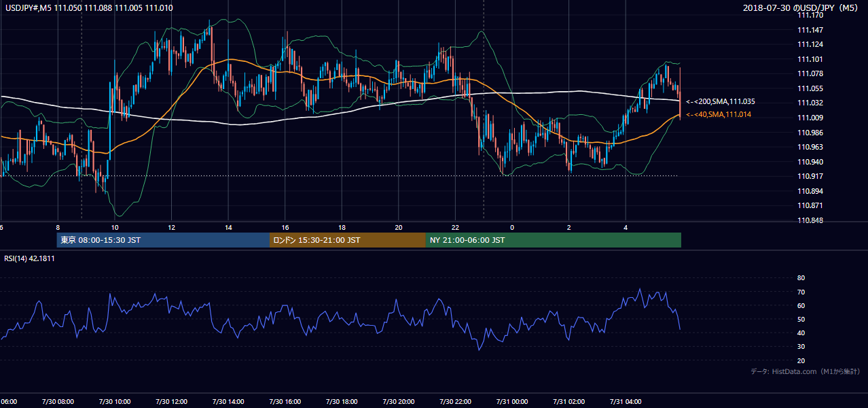Image resolution: width=868 pixels, height=408 pixels.
Task: Click the HistData.com data source credit
Action: coord(806,371)
